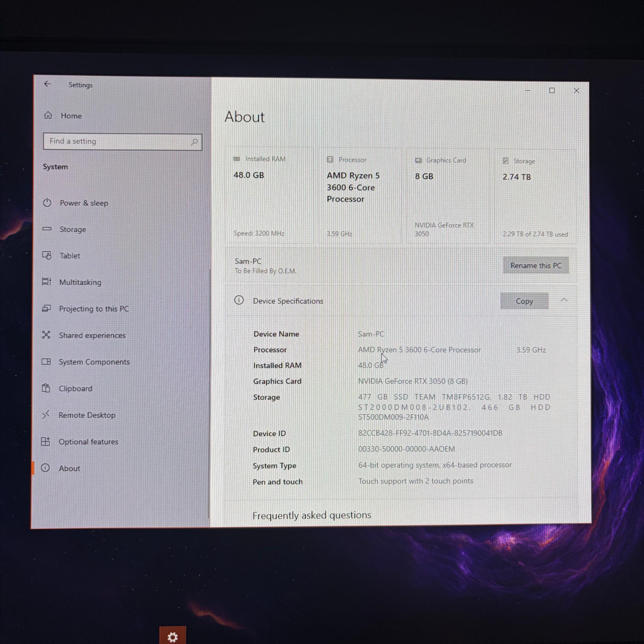Maximize the Settings window
Viewport: 644px width, 644px height.
552,91
